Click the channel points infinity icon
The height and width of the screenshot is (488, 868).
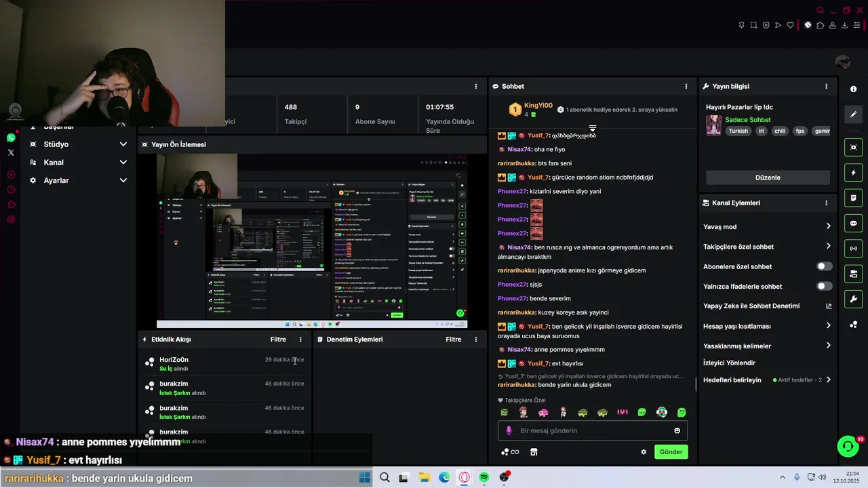click(x=510, y=452)
